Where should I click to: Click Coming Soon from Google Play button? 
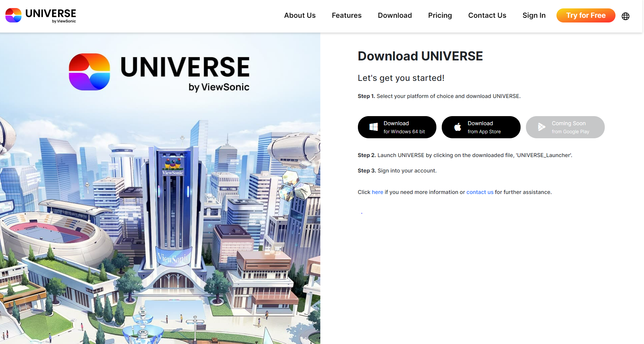point(565,127)
